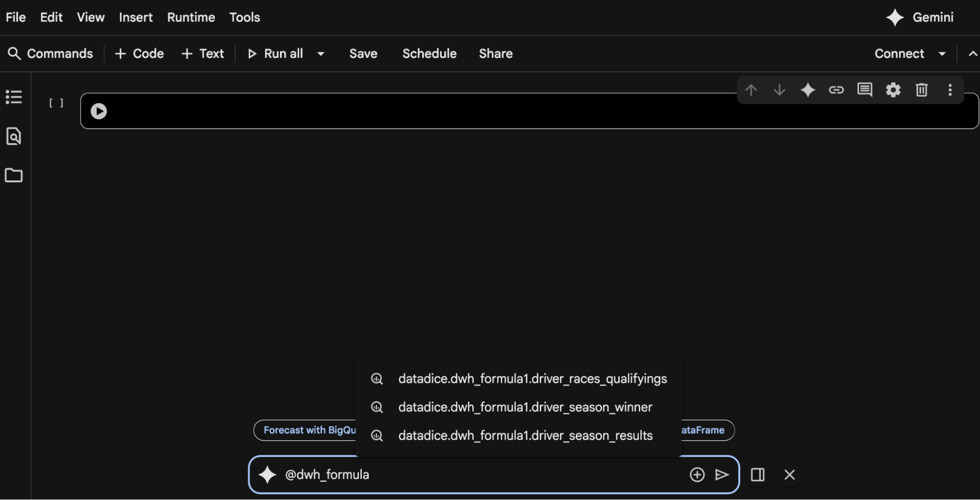This screenshot has width=980, height=500.
Task: Open the Insert menu
Action: tap(135, 17)
